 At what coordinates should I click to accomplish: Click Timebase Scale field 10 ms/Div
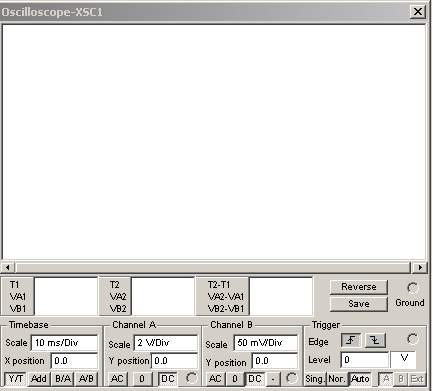pos(64,343)
